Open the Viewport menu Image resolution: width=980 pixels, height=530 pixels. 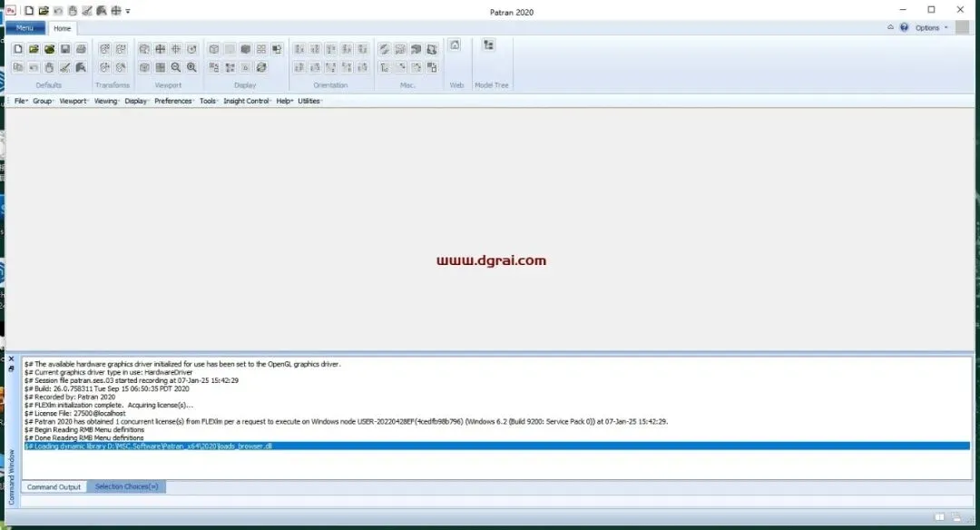[x=73, y=101]
